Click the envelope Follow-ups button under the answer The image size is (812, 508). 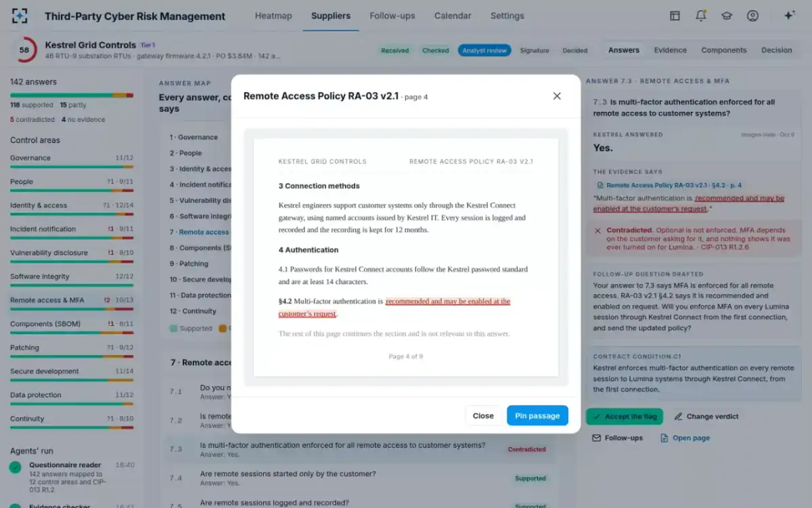[617, 438]
